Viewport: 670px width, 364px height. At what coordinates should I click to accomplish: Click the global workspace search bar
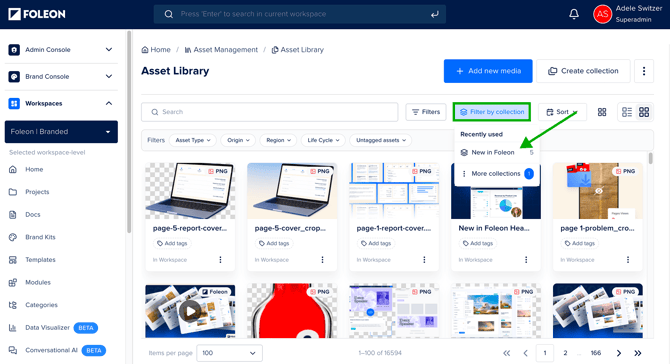point(300,14)
